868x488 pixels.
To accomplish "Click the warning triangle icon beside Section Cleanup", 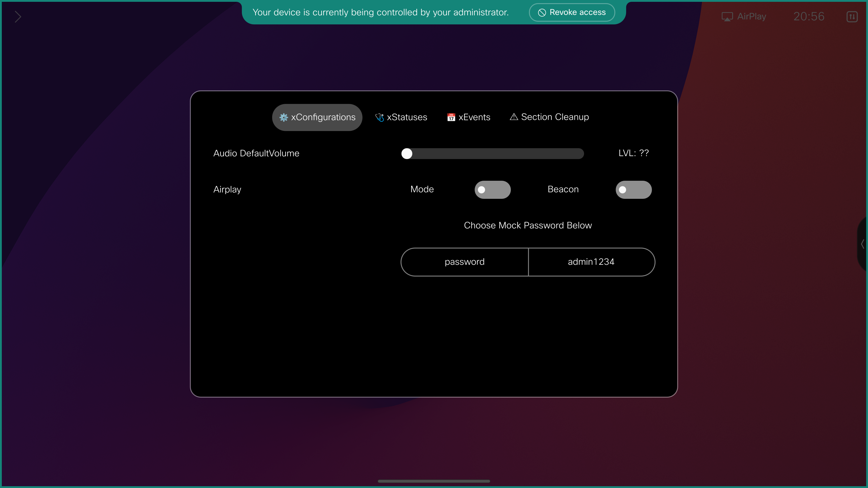I will coord(514,117).
